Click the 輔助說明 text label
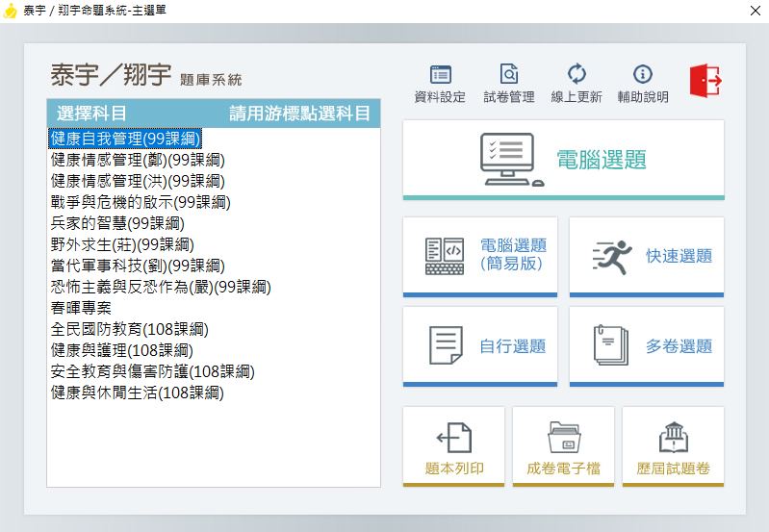Screen dimensions: 769x532 pyautogui.click(x=643, y=97)
